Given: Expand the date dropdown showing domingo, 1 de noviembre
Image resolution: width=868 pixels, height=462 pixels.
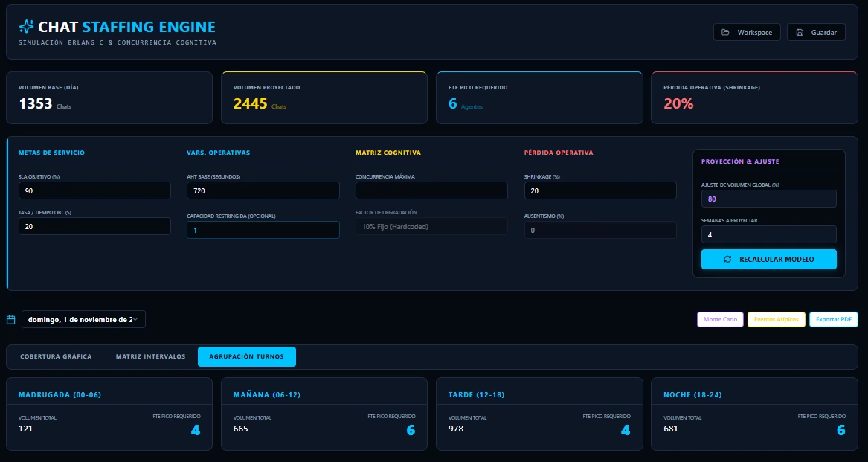Looking at the screenshot, I should (83, 320).
